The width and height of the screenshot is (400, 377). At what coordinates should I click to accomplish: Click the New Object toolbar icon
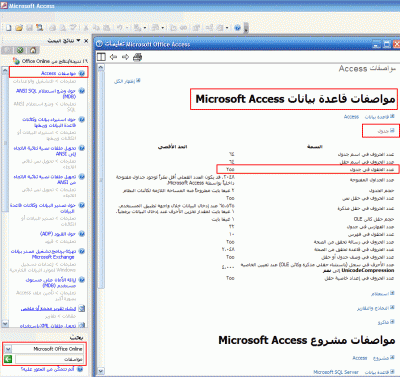(x=220, y=28)
